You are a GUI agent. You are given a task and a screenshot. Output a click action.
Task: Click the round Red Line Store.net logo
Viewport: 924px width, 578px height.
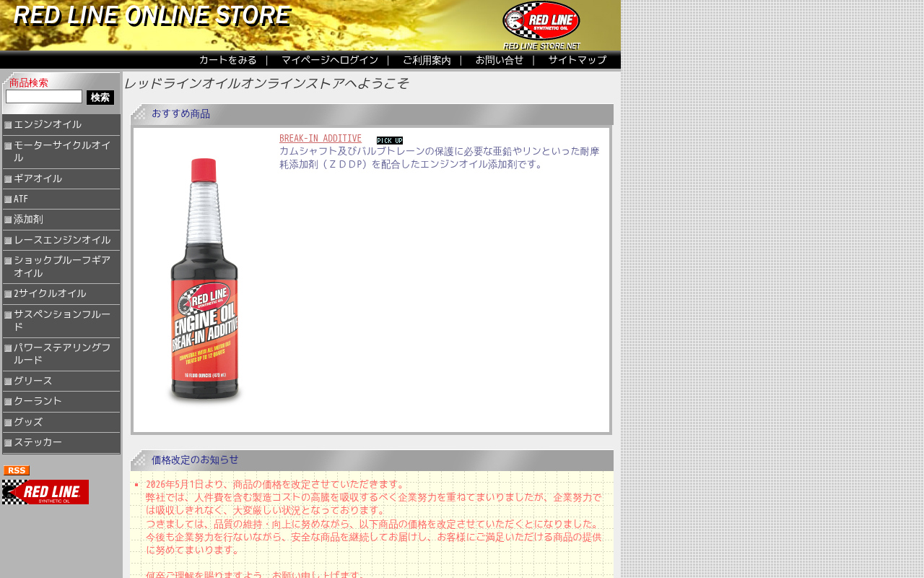pyautogui.click(x=541, y=25)
